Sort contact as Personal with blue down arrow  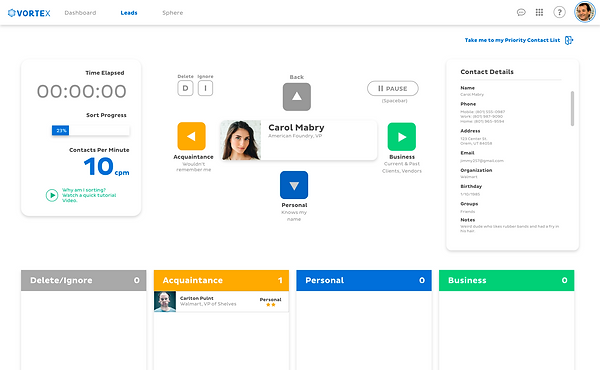coord(294,185)
